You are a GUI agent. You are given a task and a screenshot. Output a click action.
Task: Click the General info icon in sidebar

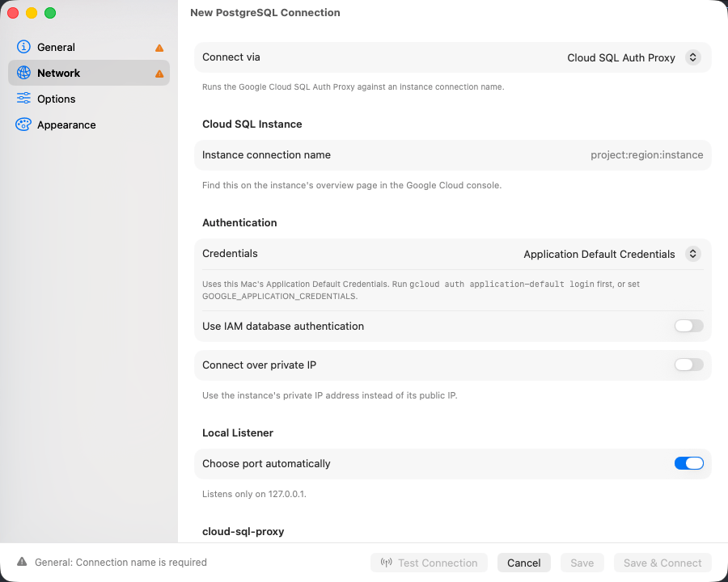(23, 47)
